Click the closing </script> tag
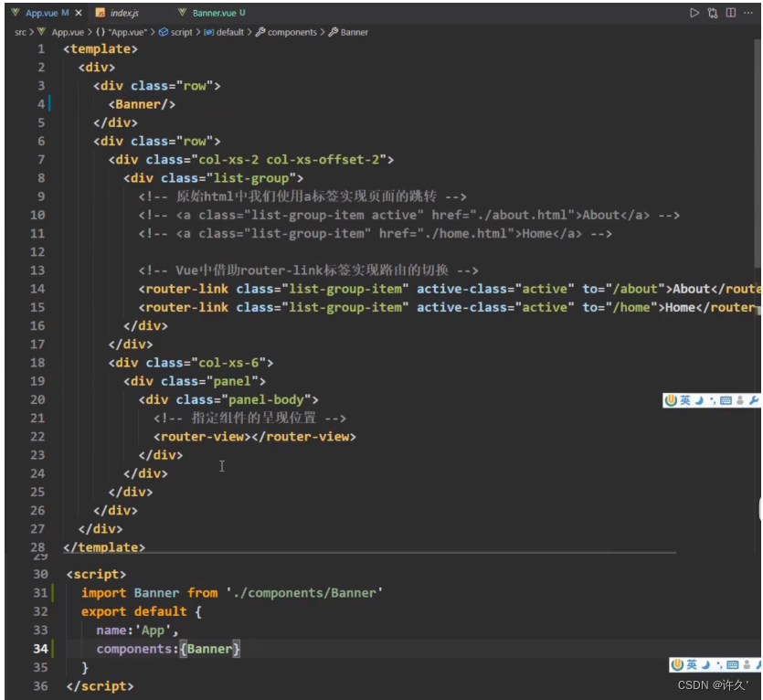763x700 pixels. pos(100,686)
